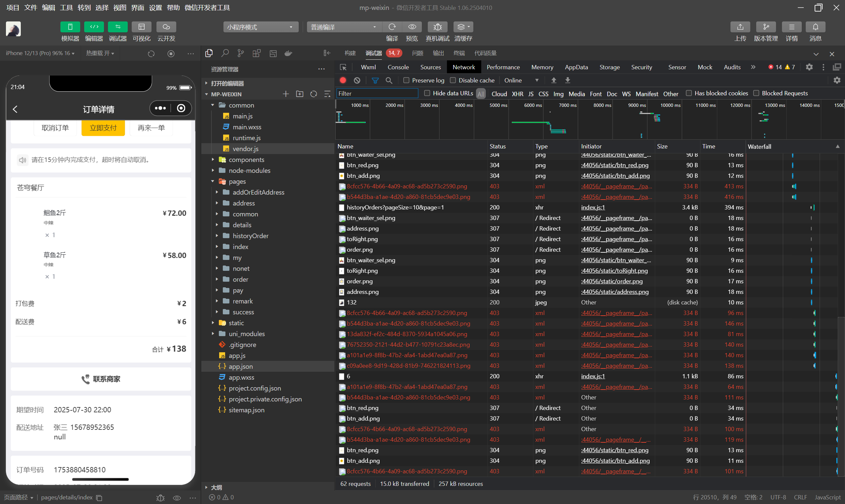
Task: Click the network record red button
Action: [x=343, y=80]
